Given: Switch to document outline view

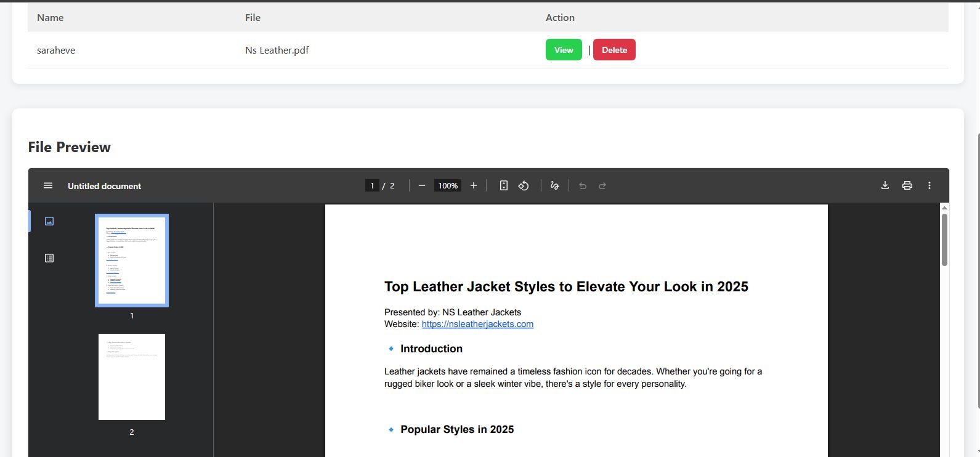Looking at the screenshot, I should click(49, 258).
